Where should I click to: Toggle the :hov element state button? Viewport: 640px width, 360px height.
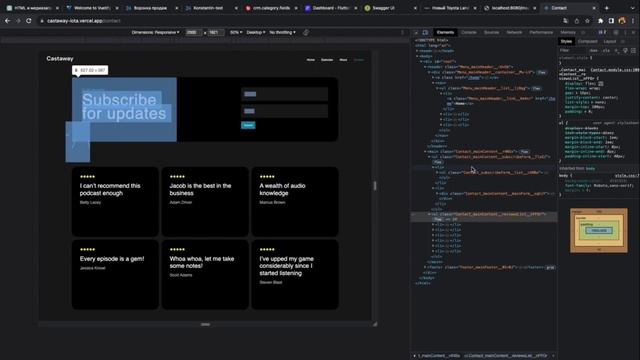(x=594, y=51)
